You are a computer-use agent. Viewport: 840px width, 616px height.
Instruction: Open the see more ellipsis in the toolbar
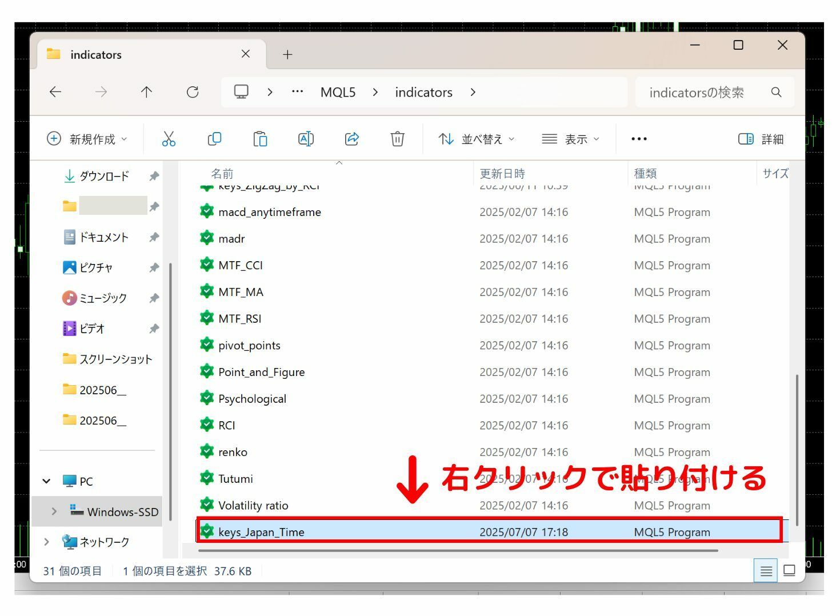click(638, 138)
